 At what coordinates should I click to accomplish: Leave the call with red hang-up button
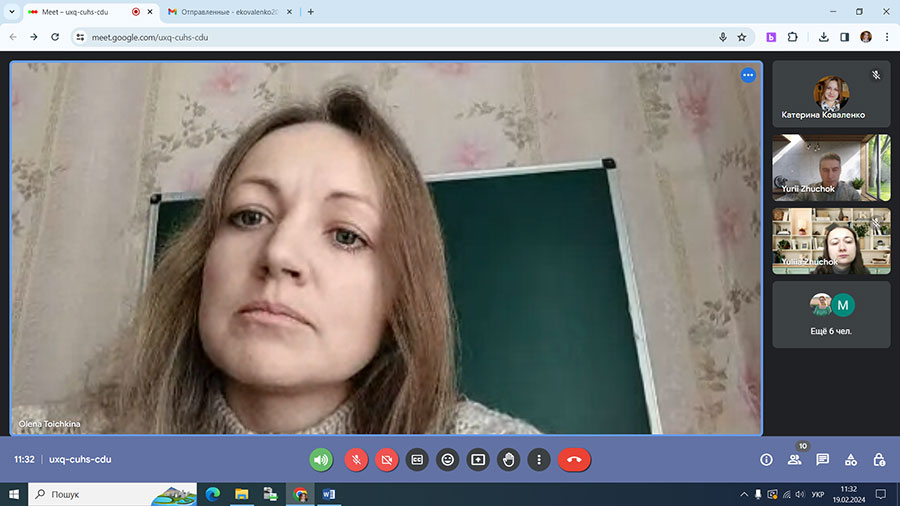pos(574,460)
